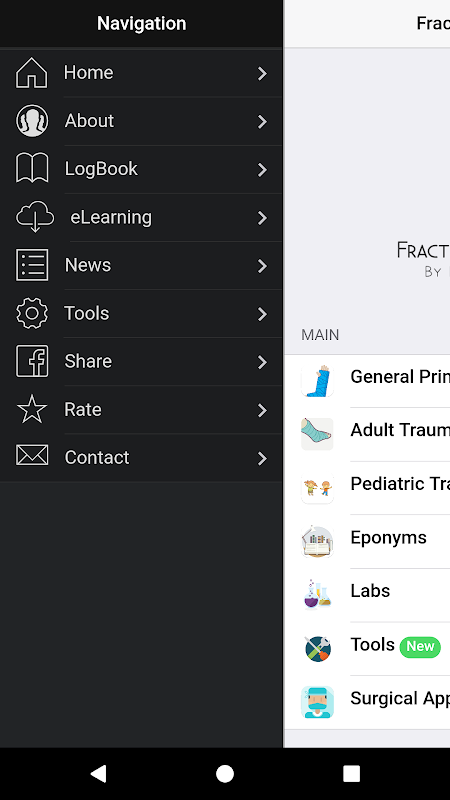Viewport: 450px width, 800px height.
Task: Tap the Labs flask icon
Action: pyautogui.click(x=317, y=595)
